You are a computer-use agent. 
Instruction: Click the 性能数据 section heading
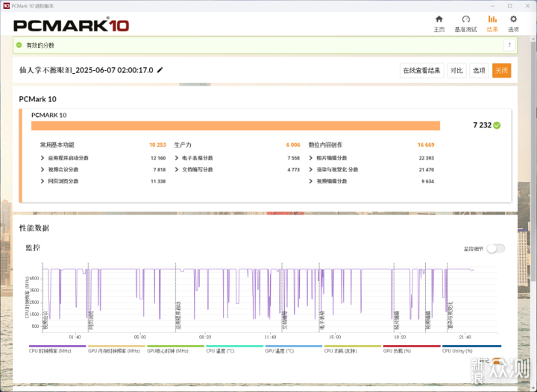click(34, 228)
